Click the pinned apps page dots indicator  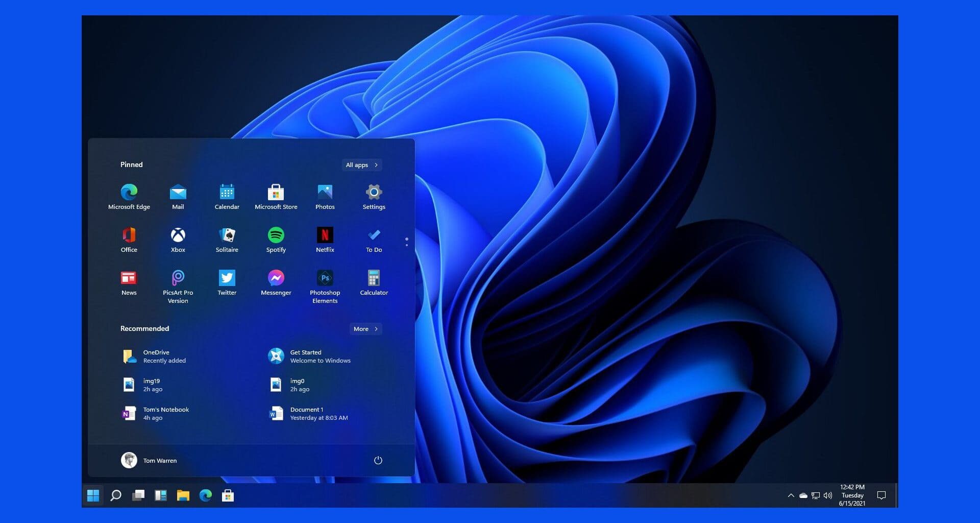click(x=406, y=242)
